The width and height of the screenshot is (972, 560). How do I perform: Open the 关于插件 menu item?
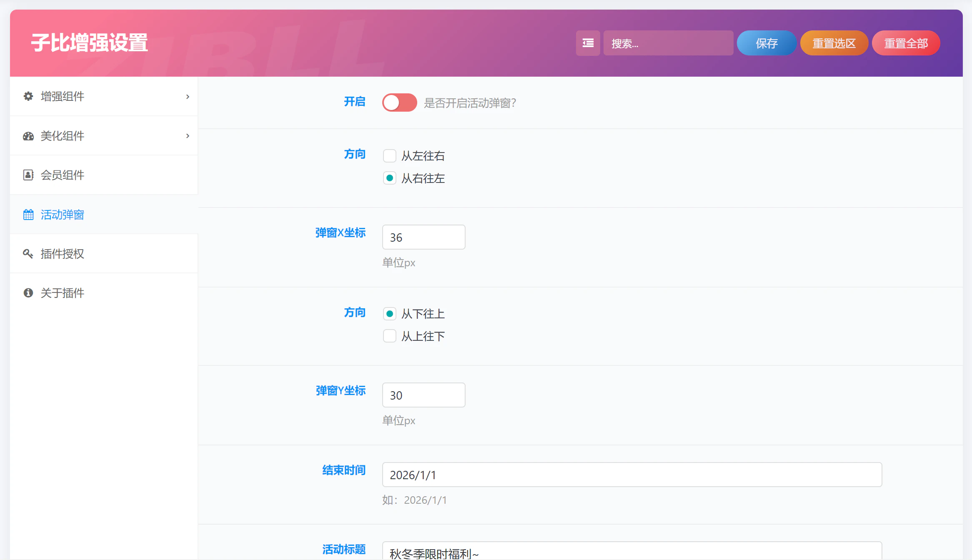pyautogui.click(x=63, y=293)
